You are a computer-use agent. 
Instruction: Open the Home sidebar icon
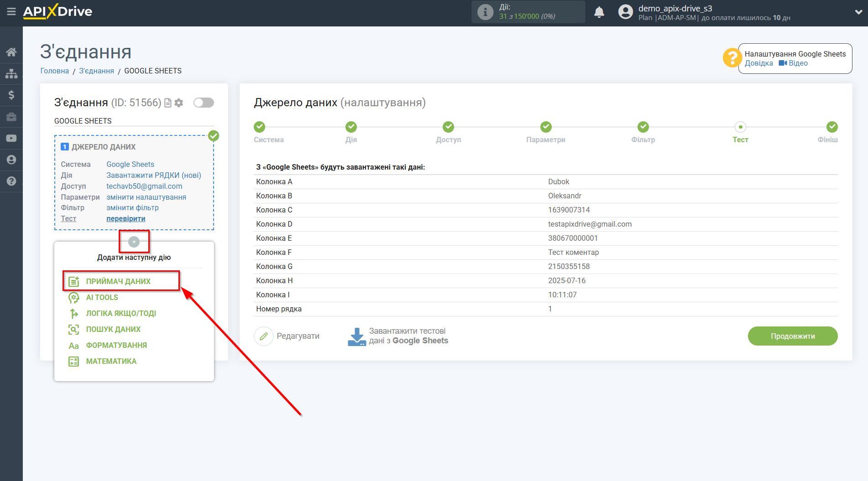click(11, 52)
